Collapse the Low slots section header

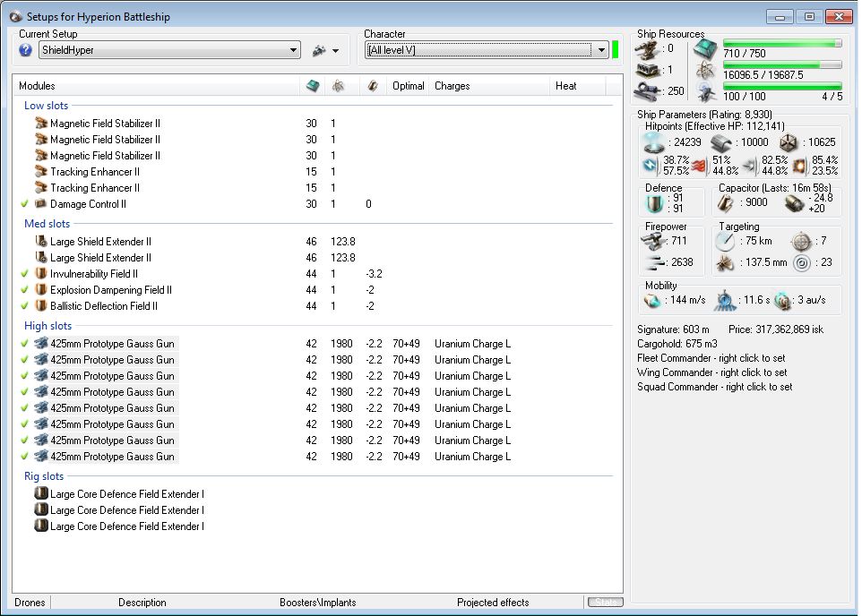click(x=47, y=106)
